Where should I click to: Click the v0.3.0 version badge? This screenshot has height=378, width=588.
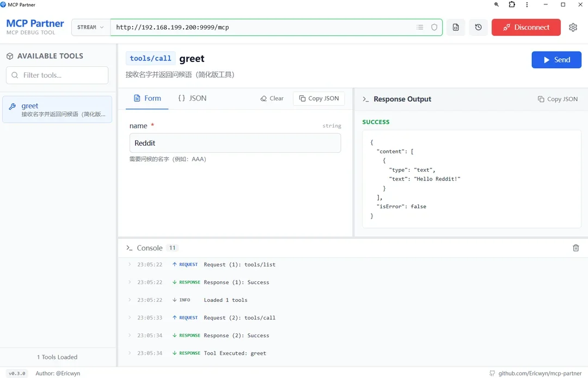point(17,374)
